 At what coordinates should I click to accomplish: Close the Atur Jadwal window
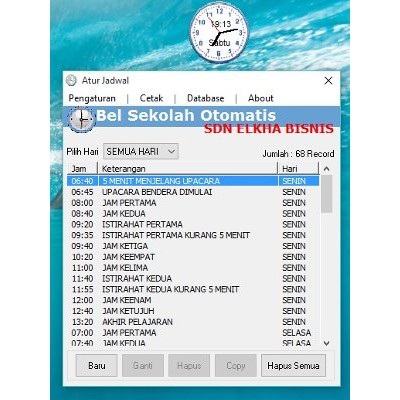[328, 80]
